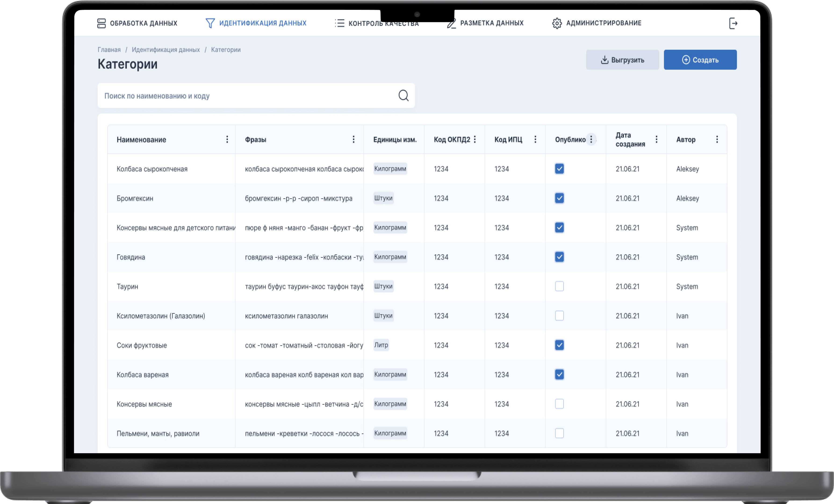Open the Наименование column options menu

coord(227,139)
